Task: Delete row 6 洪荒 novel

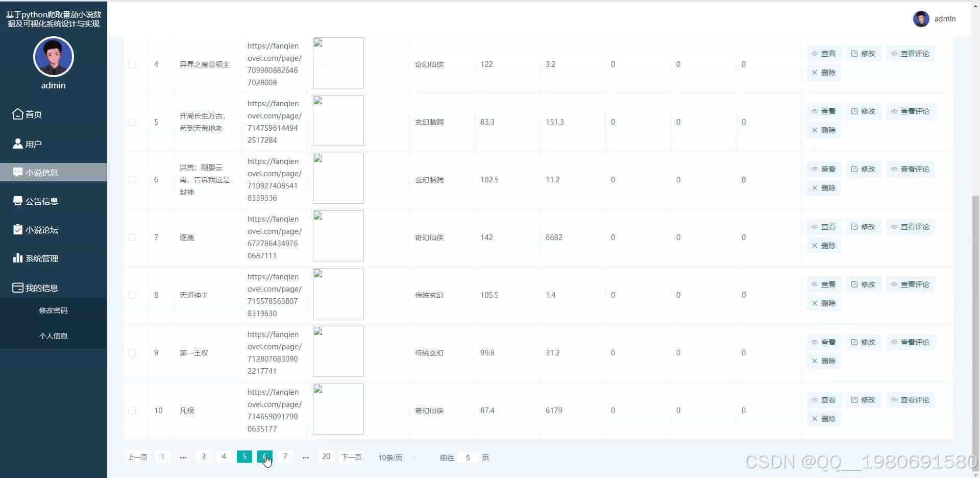Action: 824,188
